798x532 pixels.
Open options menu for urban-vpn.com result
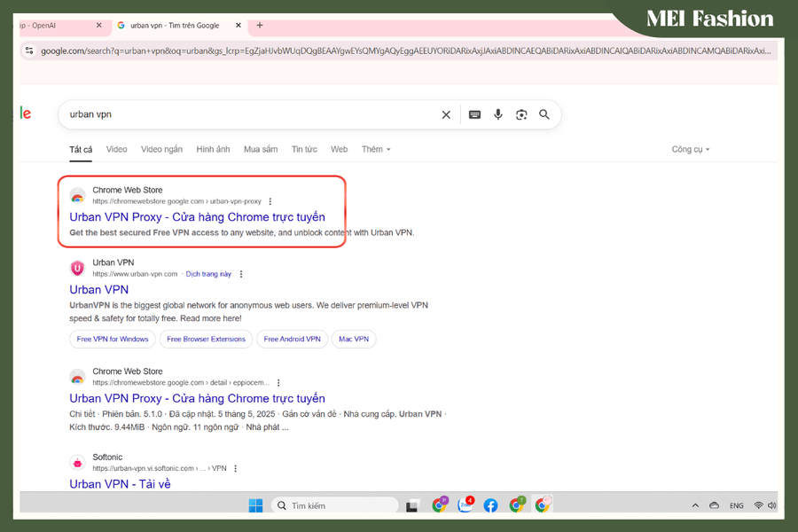241,274
